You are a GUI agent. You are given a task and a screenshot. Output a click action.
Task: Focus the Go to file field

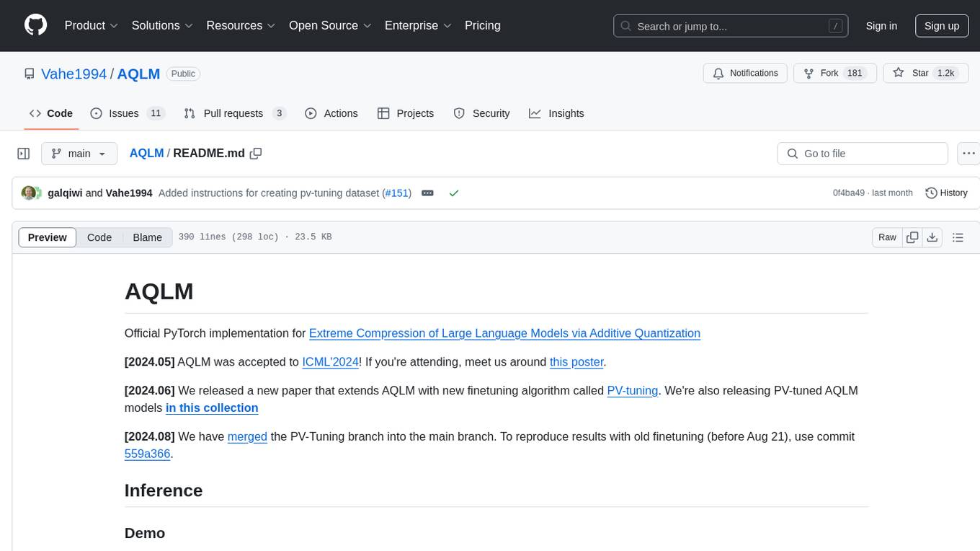(863, 154)
